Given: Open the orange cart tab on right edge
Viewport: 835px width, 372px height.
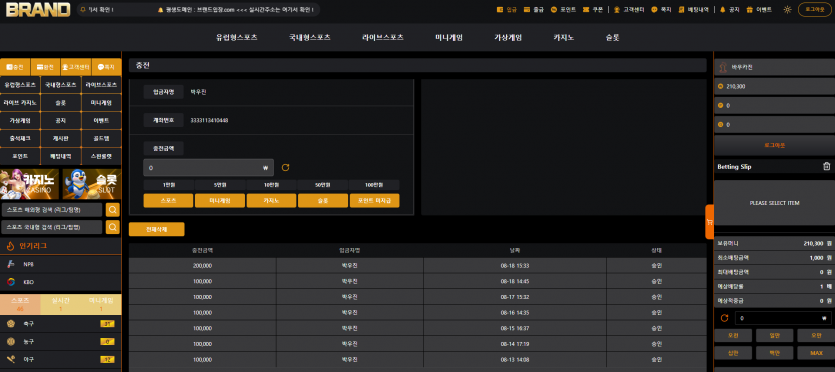Looking at the screenshot, I should pos(709,221).
